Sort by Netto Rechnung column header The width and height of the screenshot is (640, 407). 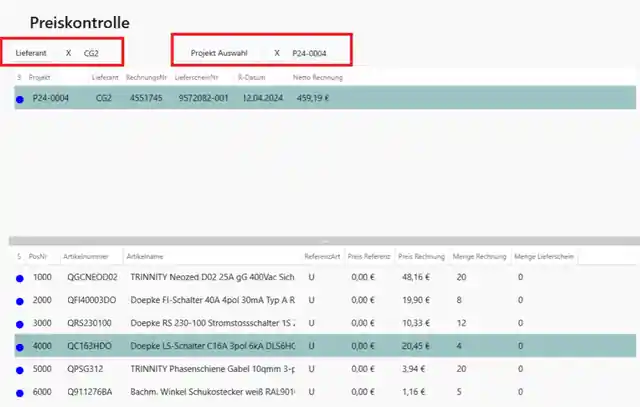(318, 77)
